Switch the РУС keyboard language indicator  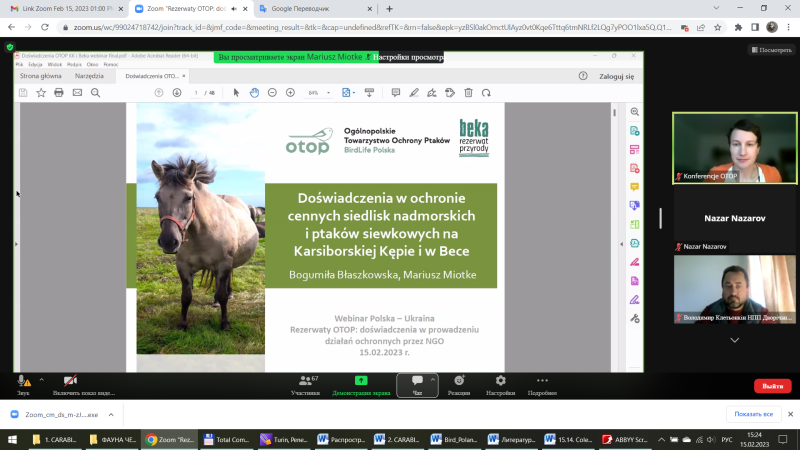point(728,438)
